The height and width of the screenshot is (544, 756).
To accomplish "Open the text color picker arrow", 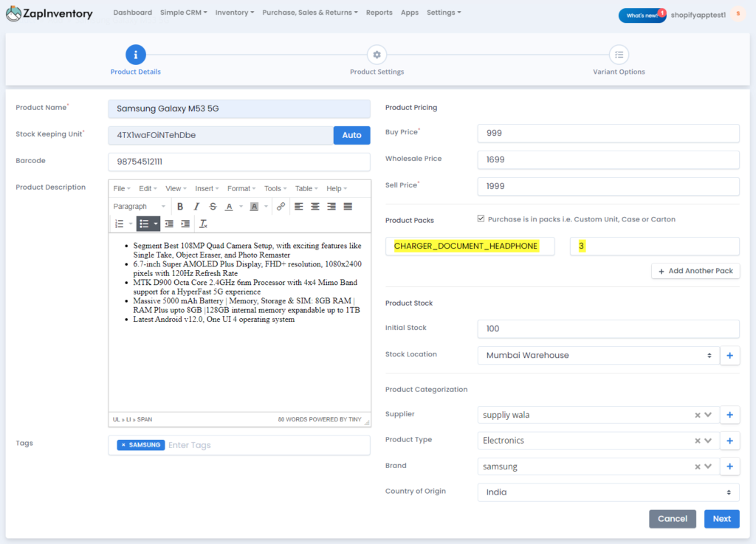I will click(241, 206).
